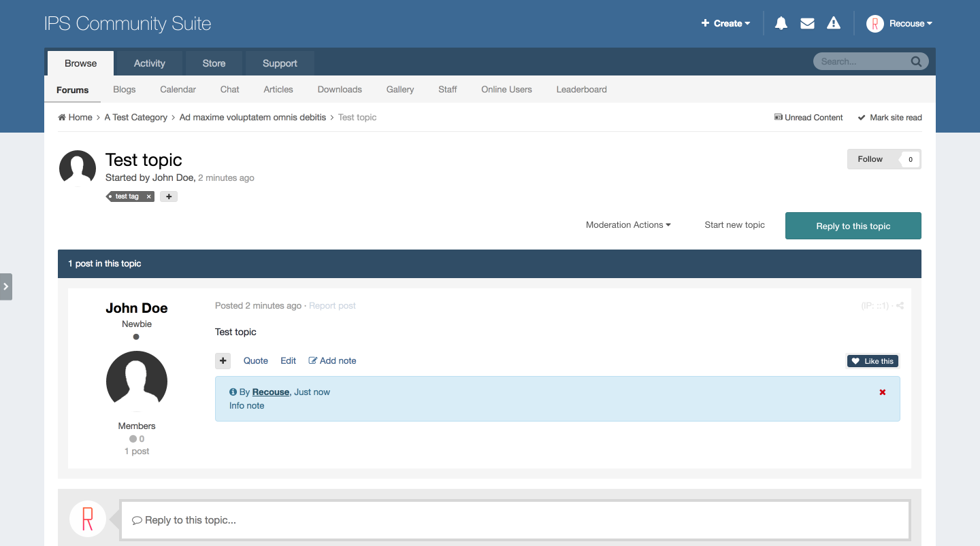Open the Gallery menu item
The height and width of the screenshot is (546, 980).
[400, 90]
